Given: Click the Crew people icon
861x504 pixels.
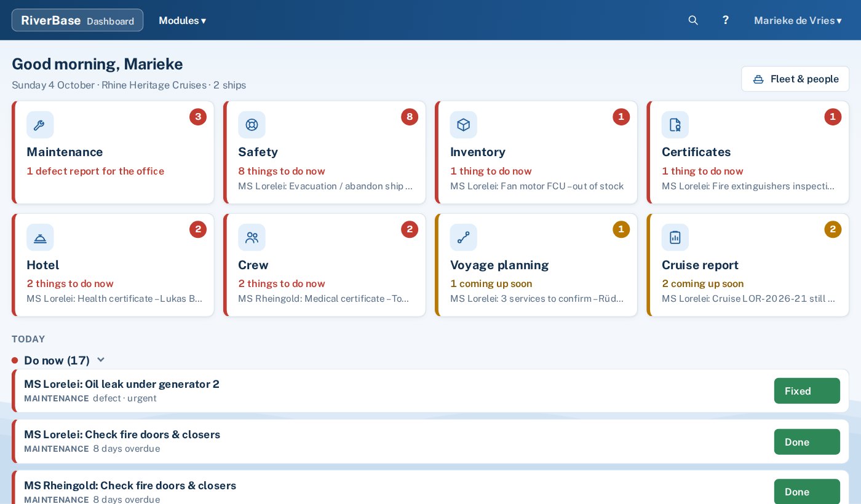Looking at the screenshot, I should coord(252,237).
